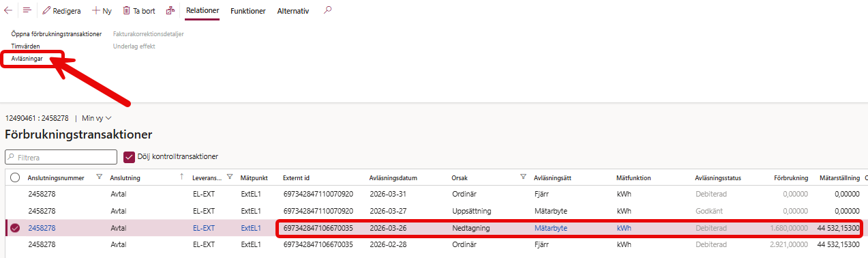The width and height of the screenshot is (868, 258).
Task: Open the search magnifier icon in toolbar
Action: 328,10
